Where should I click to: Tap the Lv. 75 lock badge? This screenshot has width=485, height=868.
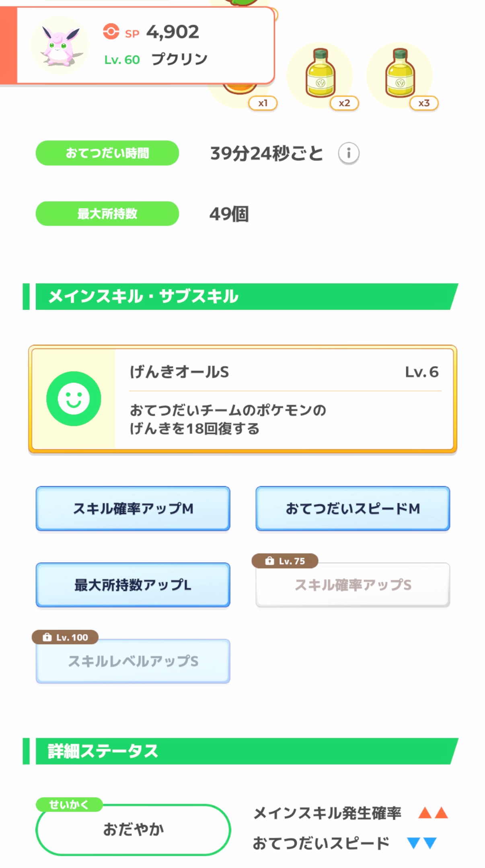pos(285,561)
